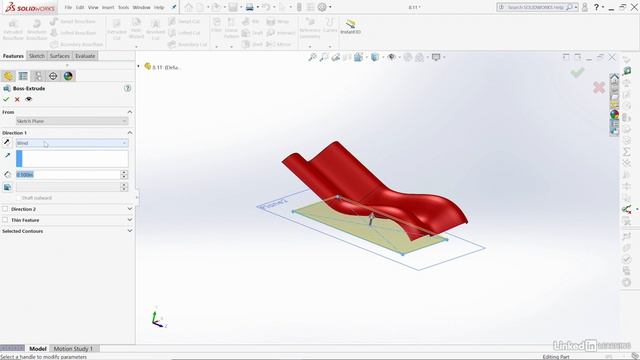The height and width of the screenshot is (360, 640).
Task: Enable the Direction 2 checkbox
Action: pyautogui.click(x=5, y=209)
